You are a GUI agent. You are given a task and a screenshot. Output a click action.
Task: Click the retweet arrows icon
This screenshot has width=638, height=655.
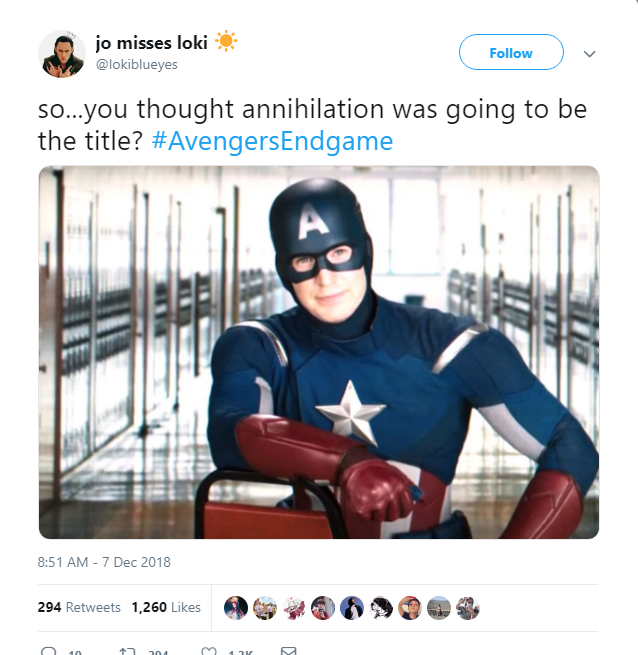(x=127, y=651)
